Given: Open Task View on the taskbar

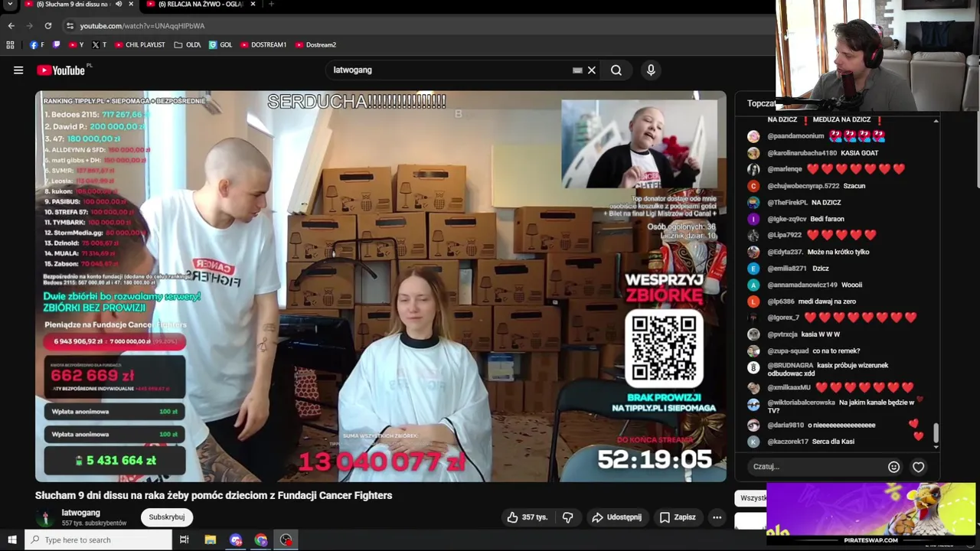Looking at the screenshot, I should point(184,540).
